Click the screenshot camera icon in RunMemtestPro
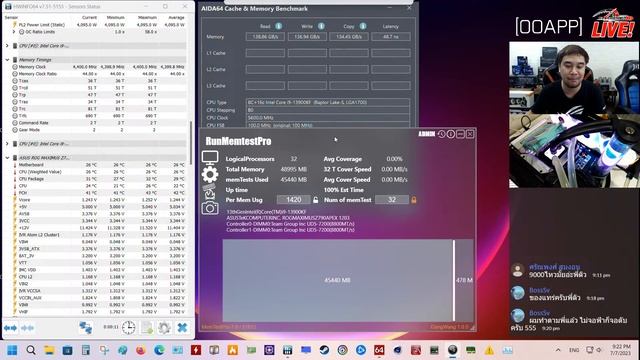The height and width of the screenshot is (360, 640). pyautogui.click(x=210, y=208)
